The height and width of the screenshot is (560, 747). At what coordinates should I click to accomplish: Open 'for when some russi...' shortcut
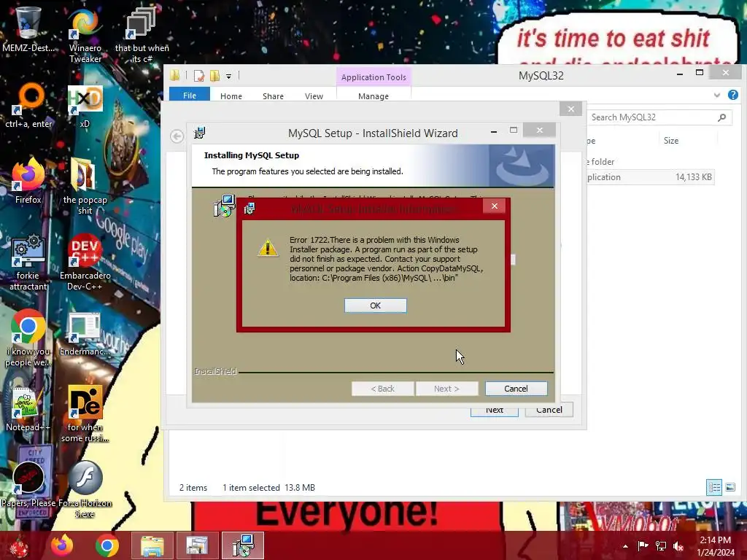85,413
